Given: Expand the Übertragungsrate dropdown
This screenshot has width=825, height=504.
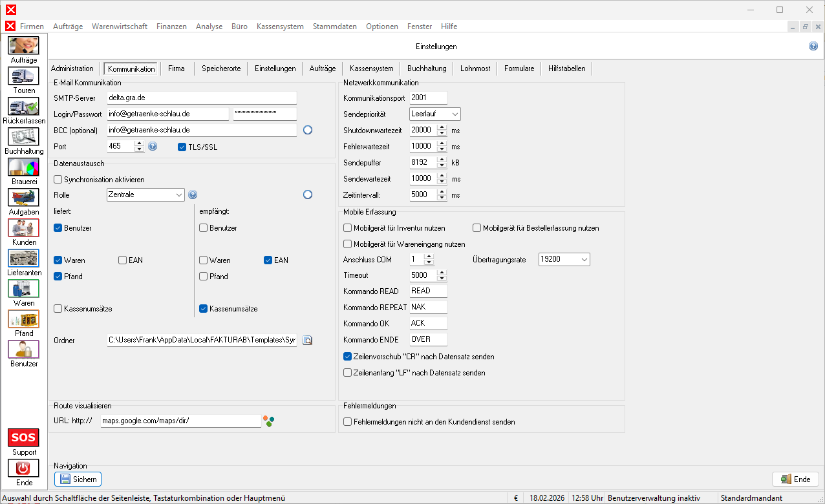Looking at the screenshot, I should (x=564, y=260).
